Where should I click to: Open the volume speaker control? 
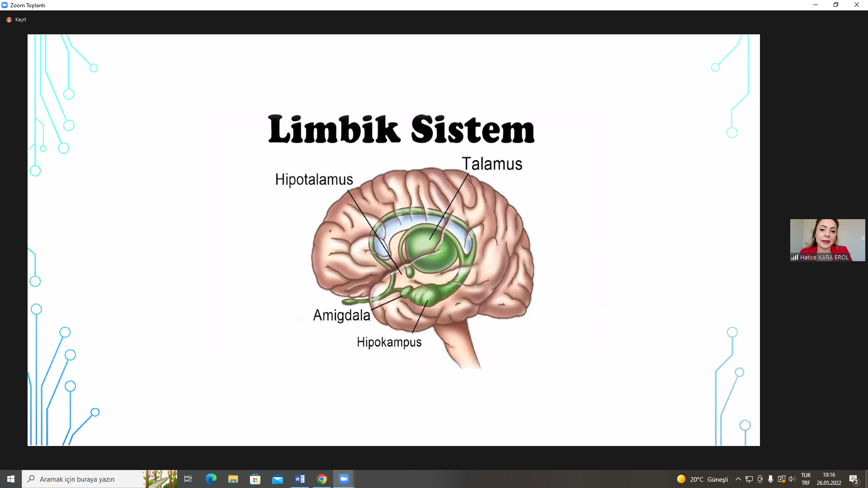[x=792, y=479]
